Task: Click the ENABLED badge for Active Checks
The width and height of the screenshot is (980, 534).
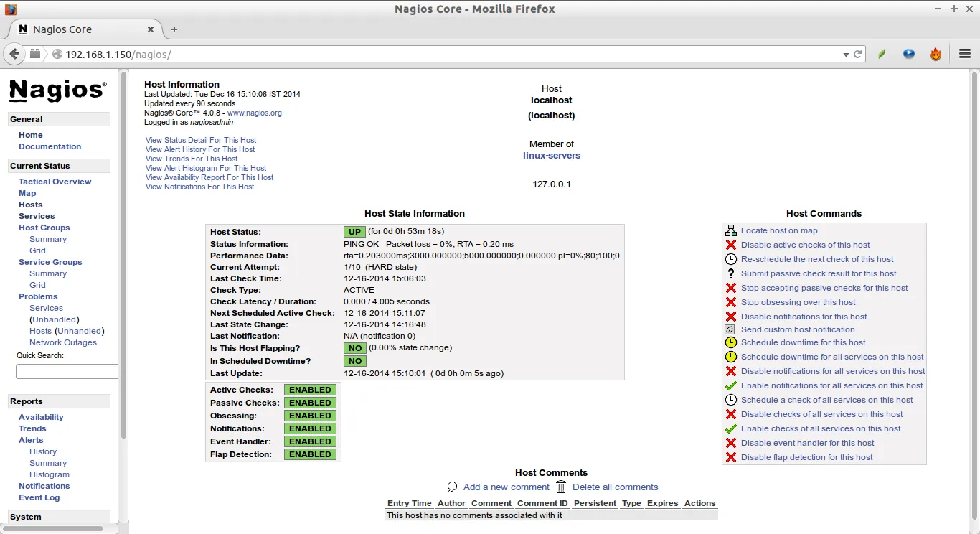Action: pos(310,390)
